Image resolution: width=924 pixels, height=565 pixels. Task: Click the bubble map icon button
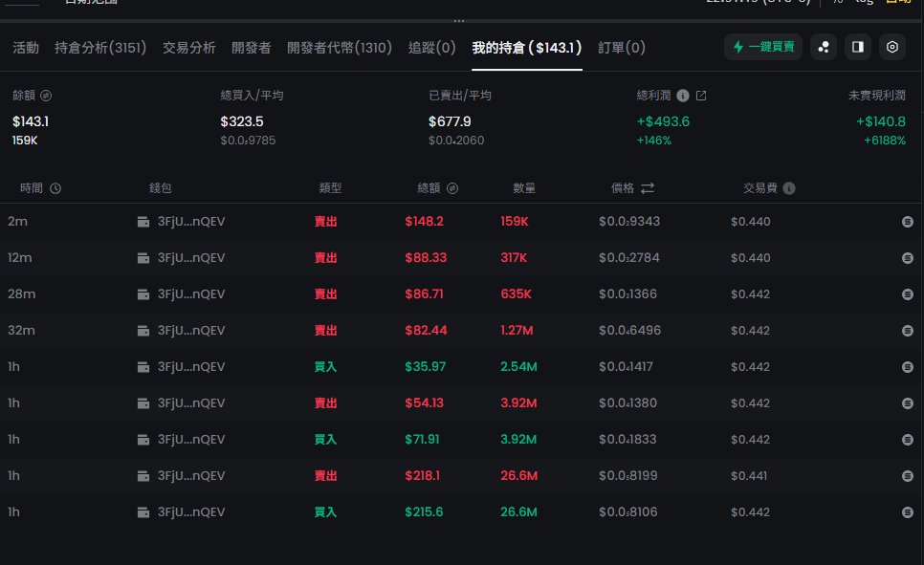pyautogui.click(x=824, y=47)
